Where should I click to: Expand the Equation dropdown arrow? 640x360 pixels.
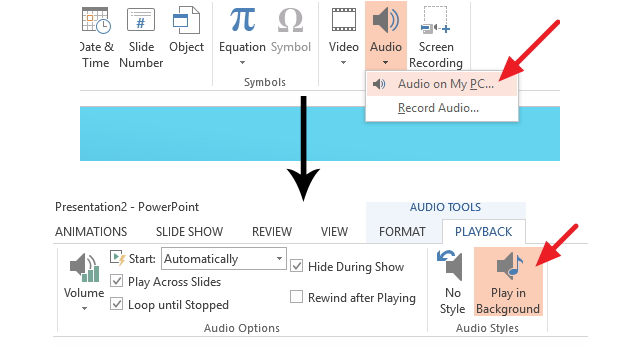[242, 63]
